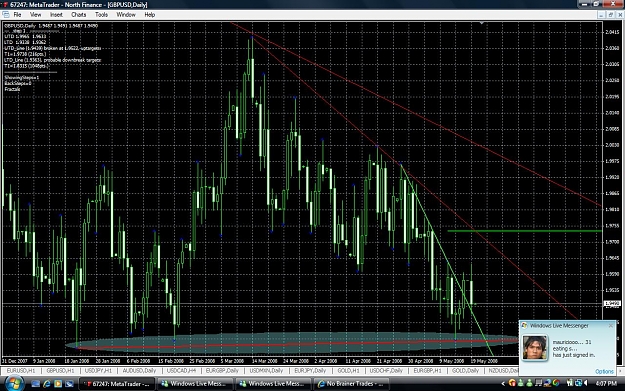
Task: Click the 'has just signed in' notification text
Action: [x=574, y=355]
